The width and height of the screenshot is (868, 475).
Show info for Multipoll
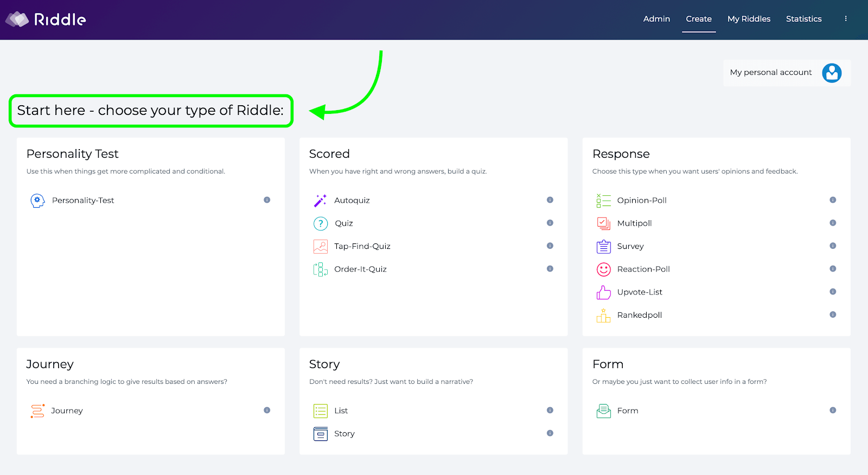[833, 223]
